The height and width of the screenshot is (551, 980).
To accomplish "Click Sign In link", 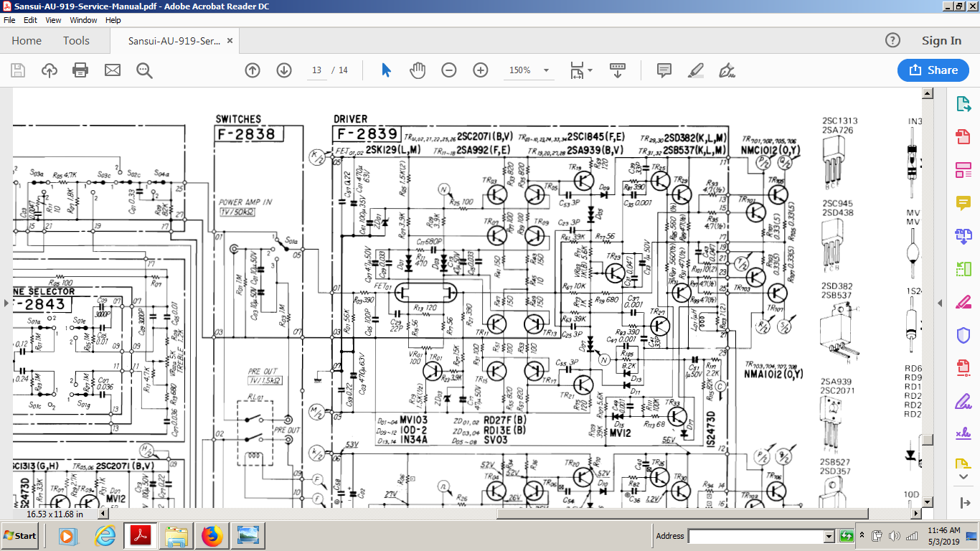I will 941,41.
